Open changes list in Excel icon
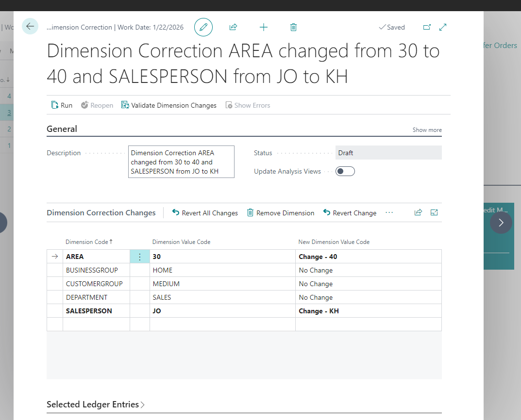Image resolution: width=521 pixels, height=420 pixels. (x=434, y=212)
